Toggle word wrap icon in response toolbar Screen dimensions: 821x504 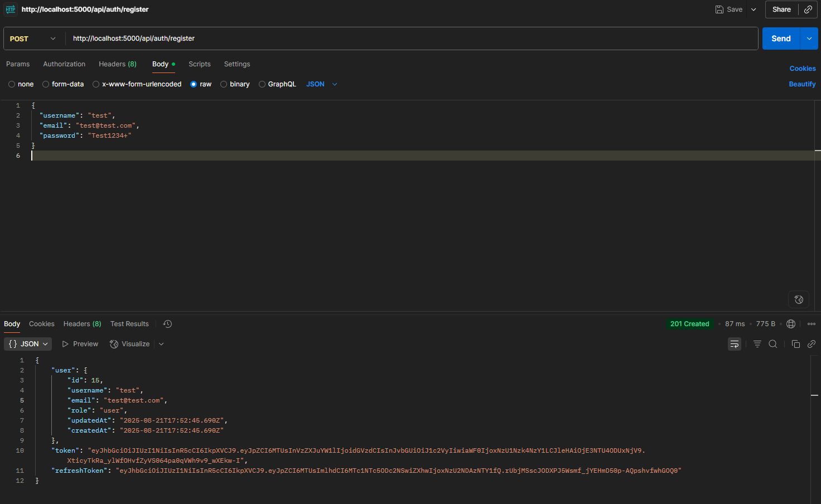tap(735, 344)
